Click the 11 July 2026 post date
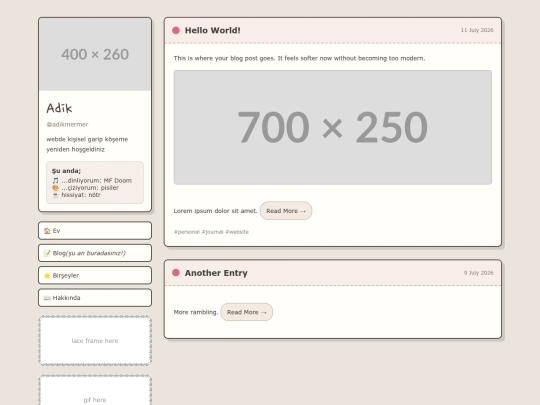 [x=477, y=30]
